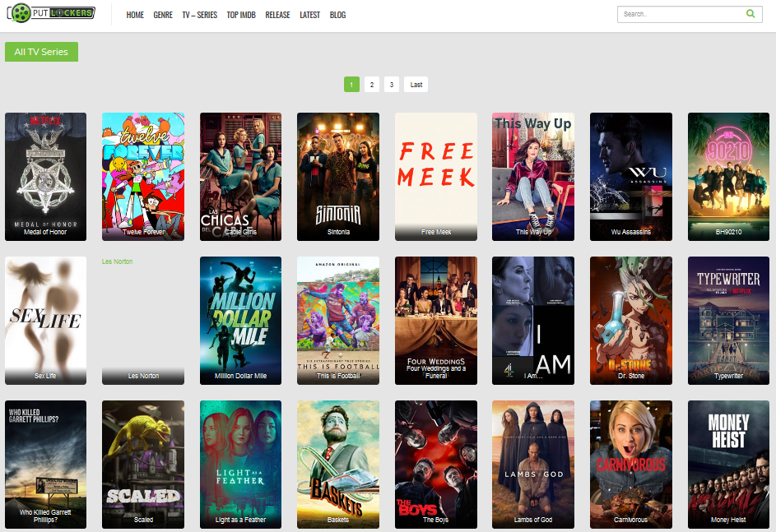Open the Lambs of God poster

[x=533, y=465]
